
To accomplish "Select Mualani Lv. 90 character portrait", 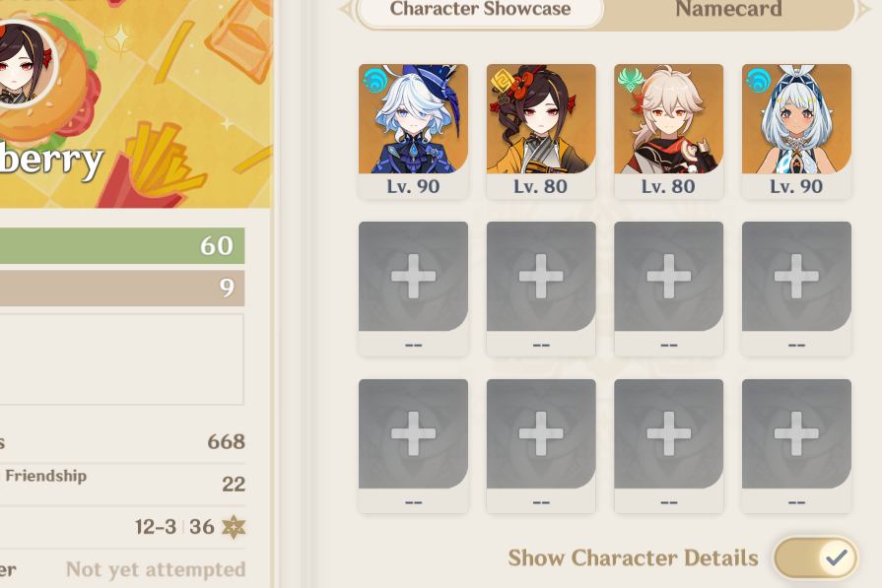I will (796, 131).
